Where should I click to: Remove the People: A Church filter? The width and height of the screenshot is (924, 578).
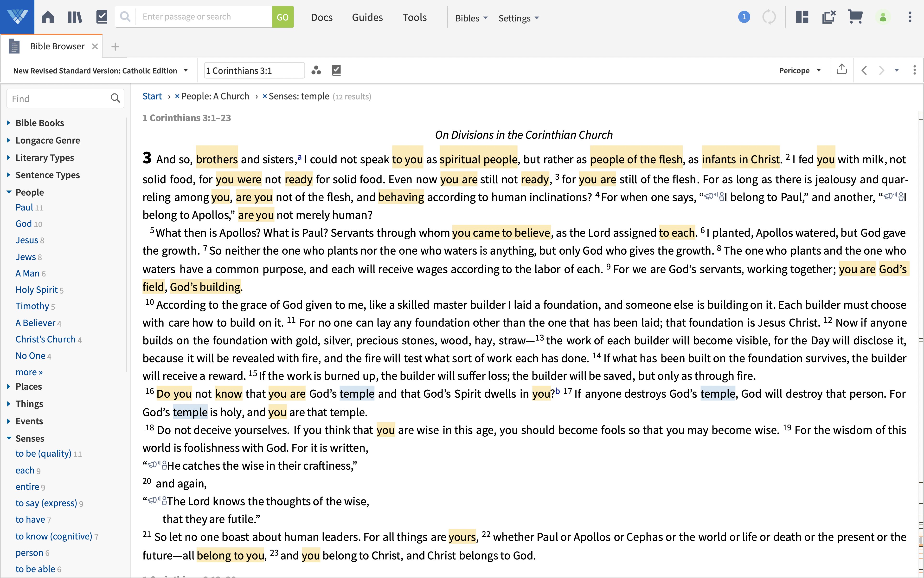click(x=177, y=96)
